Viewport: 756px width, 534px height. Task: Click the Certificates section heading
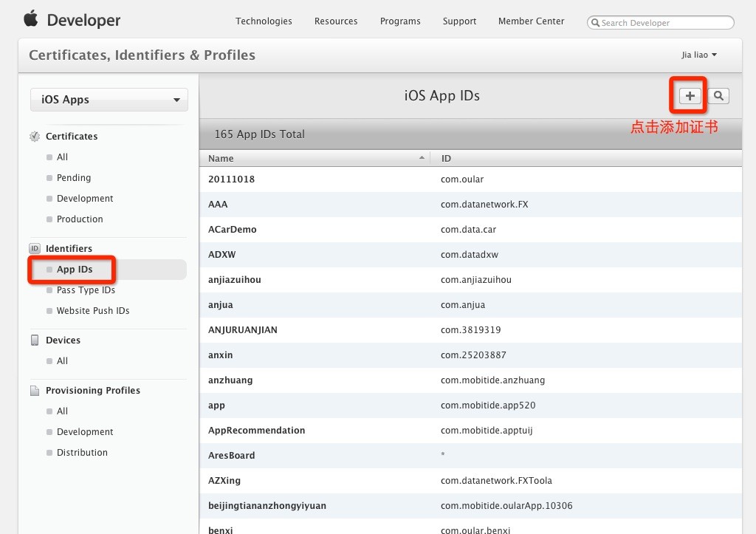(x=72, y=137)
